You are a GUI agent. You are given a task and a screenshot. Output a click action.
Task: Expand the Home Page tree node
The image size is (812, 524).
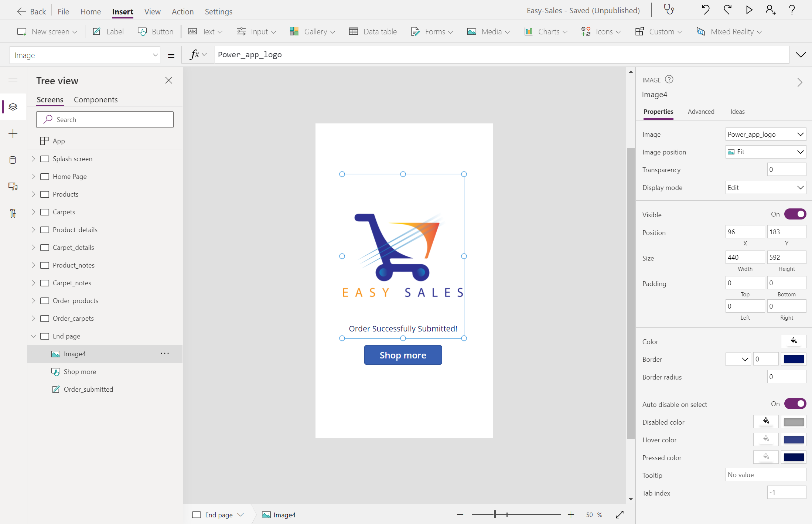pos(34,177)
